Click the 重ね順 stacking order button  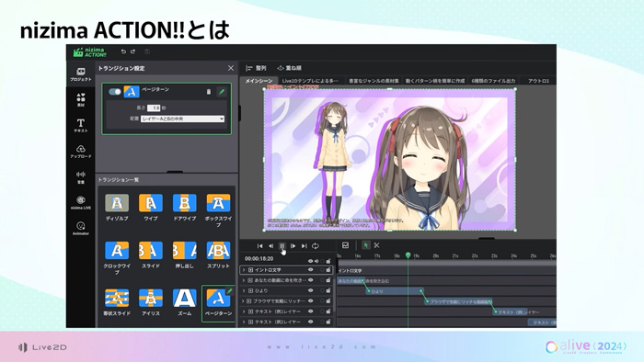pos(290,68)
